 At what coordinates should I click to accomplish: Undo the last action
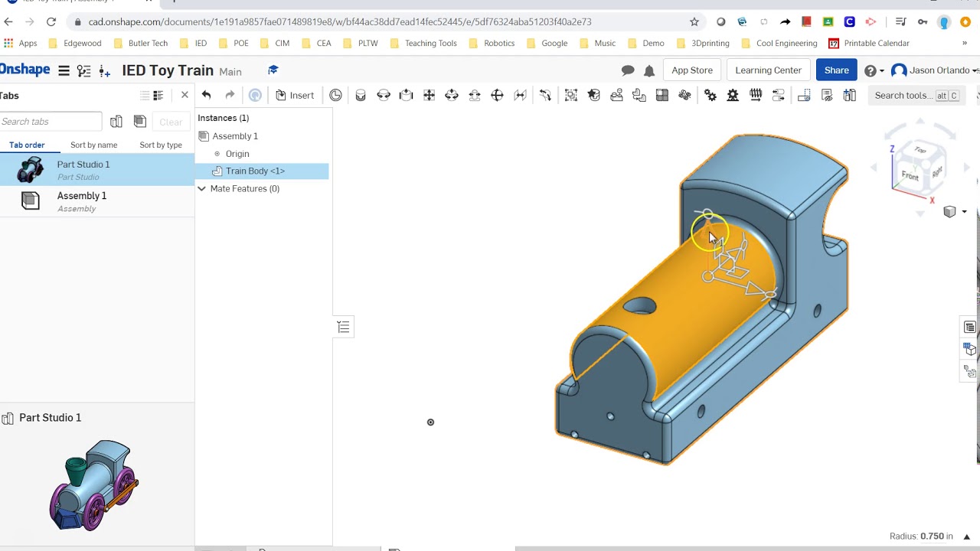coord(207,95)
